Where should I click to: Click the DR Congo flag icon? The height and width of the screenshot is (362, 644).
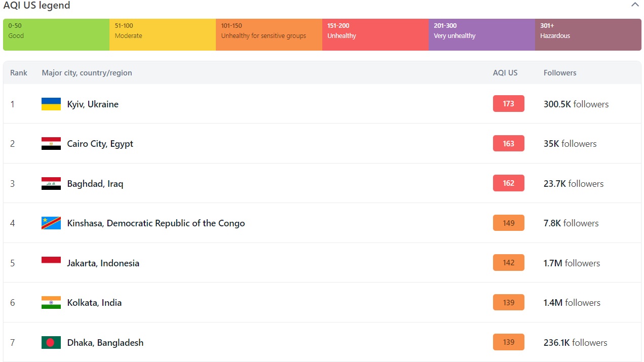click(51, 223)
